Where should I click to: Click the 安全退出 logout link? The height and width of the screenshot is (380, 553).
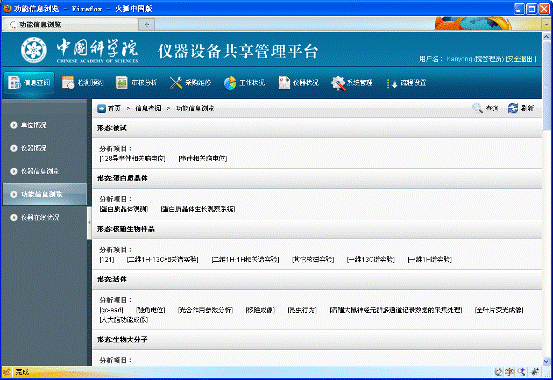click(x=521, y=59)
